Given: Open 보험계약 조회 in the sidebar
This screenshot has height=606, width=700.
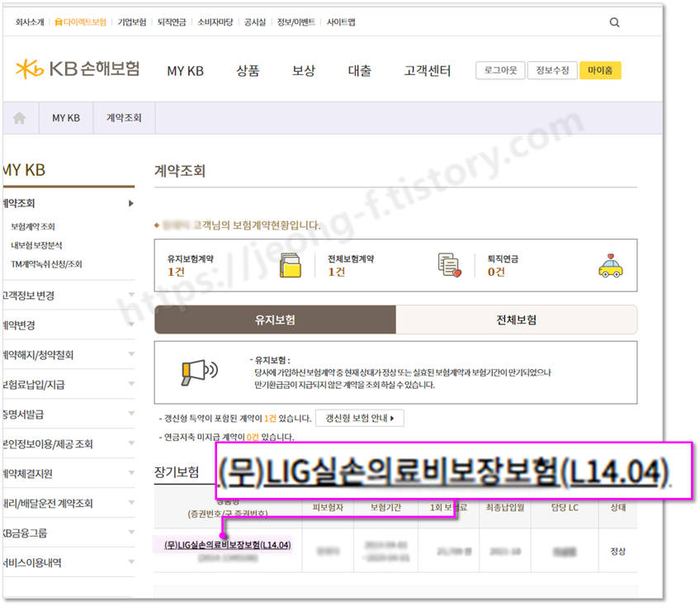Looking at the screenshot, I should (x=32, y=226).
